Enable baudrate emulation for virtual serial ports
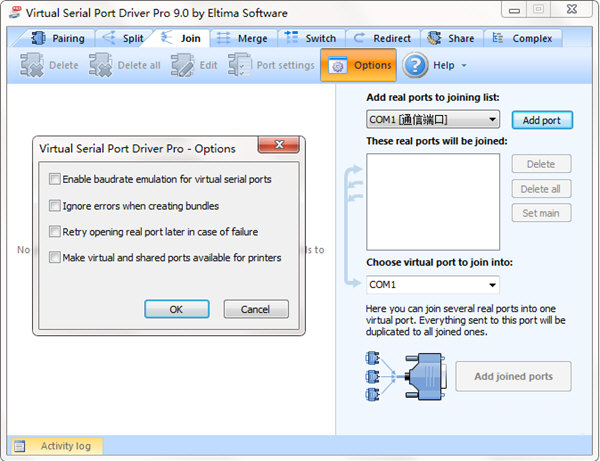The width and height of the screenshot is (600, 461). click(x=55, y=179)
